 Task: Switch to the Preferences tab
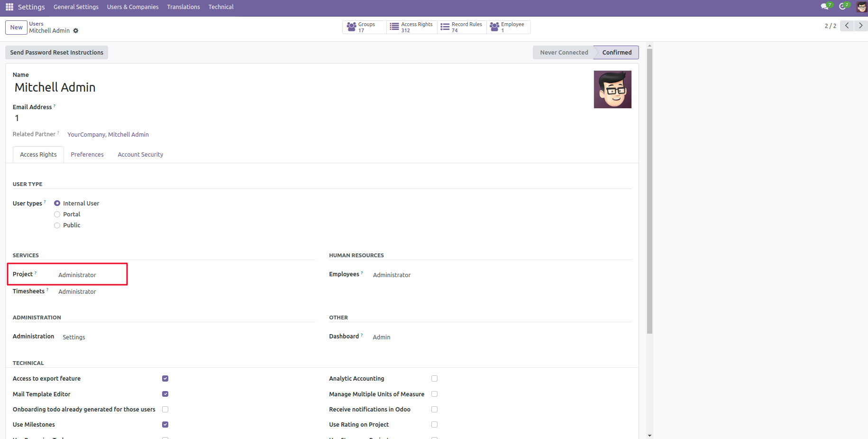87,155
